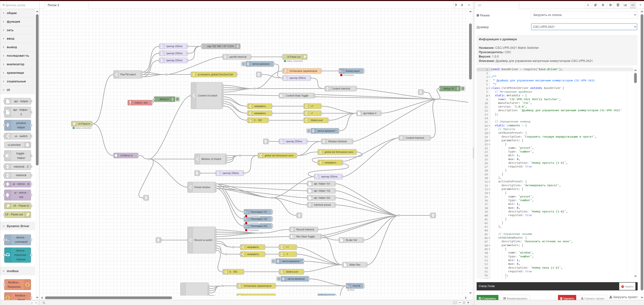The height and width of the screenshot is (305, 644).
Task: Toggle the debug 9 node output button
Action: 177,99
